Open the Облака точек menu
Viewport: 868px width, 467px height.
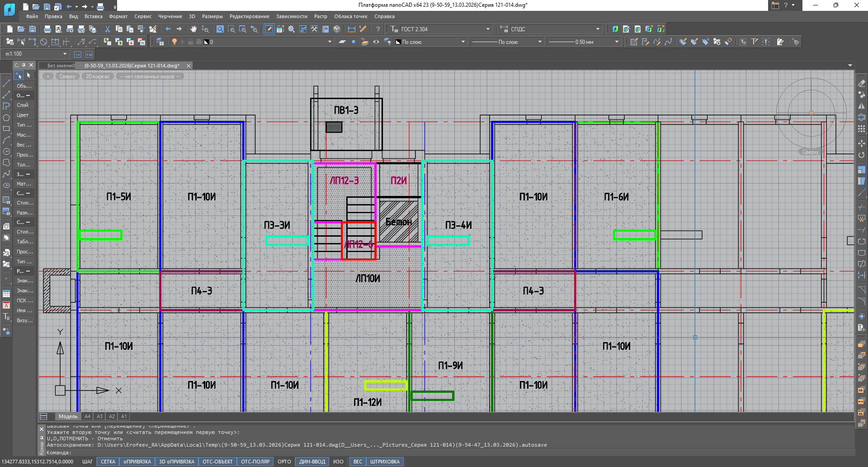point(350,16)
